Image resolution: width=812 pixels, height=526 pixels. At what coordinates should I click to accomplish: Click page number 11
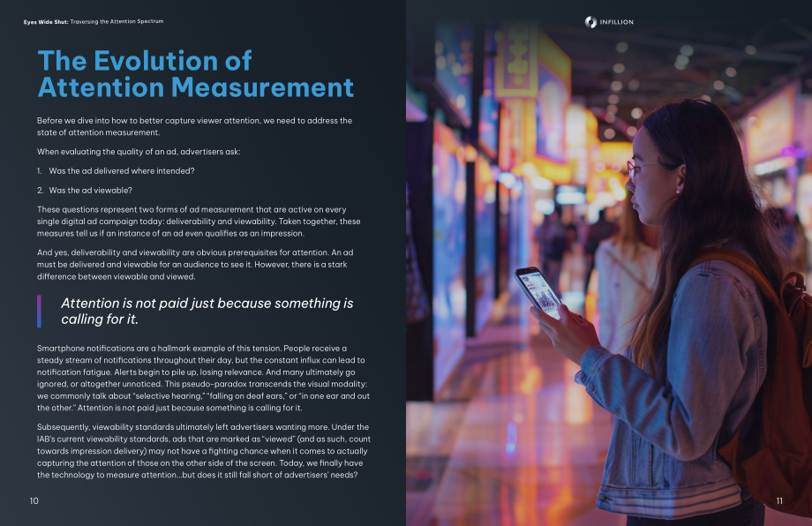pos(779,500)
